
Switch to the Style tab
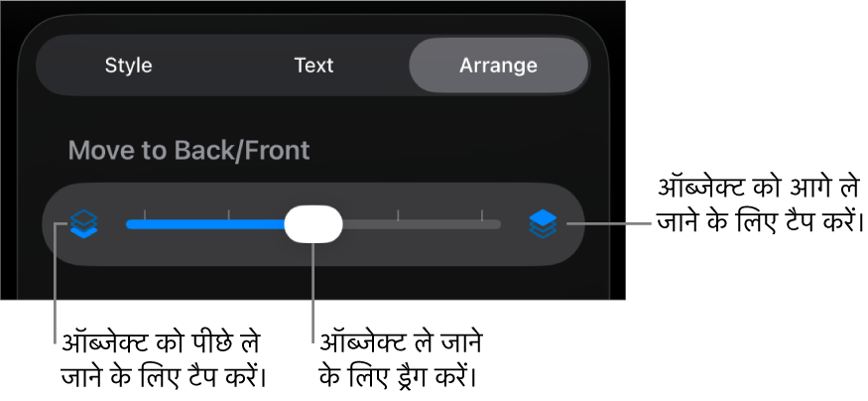pyautogui.click(x=128, y=66)
